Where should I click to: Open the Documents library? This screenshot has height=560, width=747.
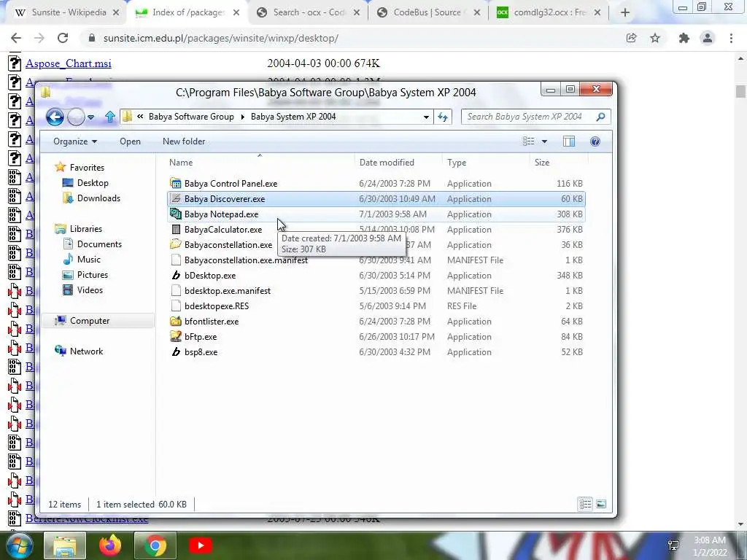(x=99, y=244)
